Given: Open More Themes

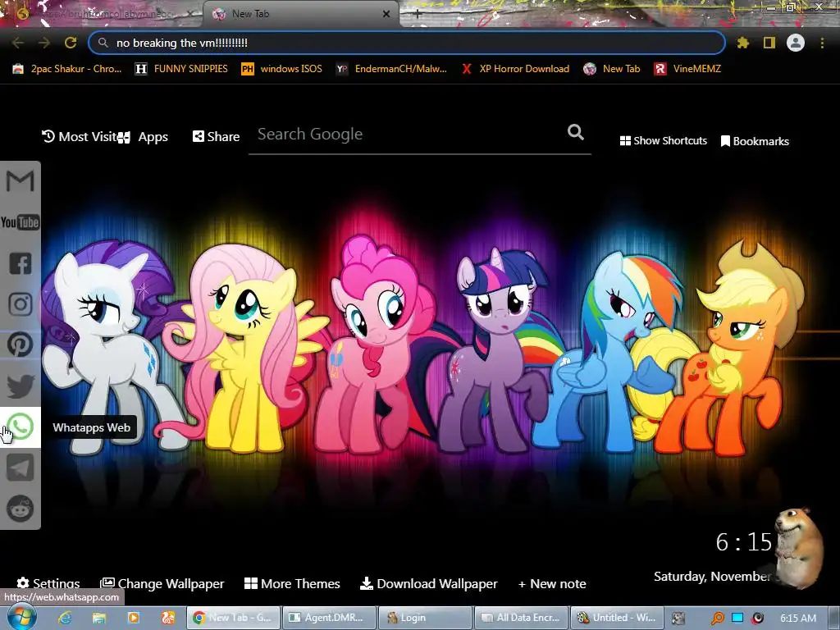Looking at the screenshot, I should pyautogui.click(x=292, y=583).
